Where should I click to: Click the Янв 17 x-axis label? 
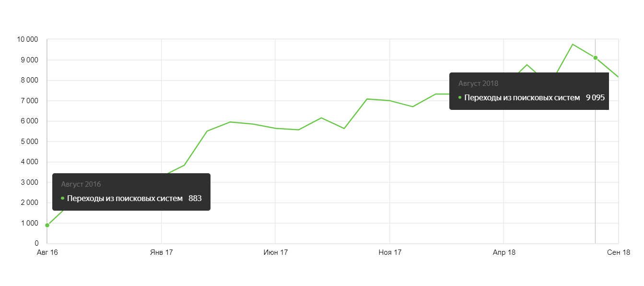point(161,252)
